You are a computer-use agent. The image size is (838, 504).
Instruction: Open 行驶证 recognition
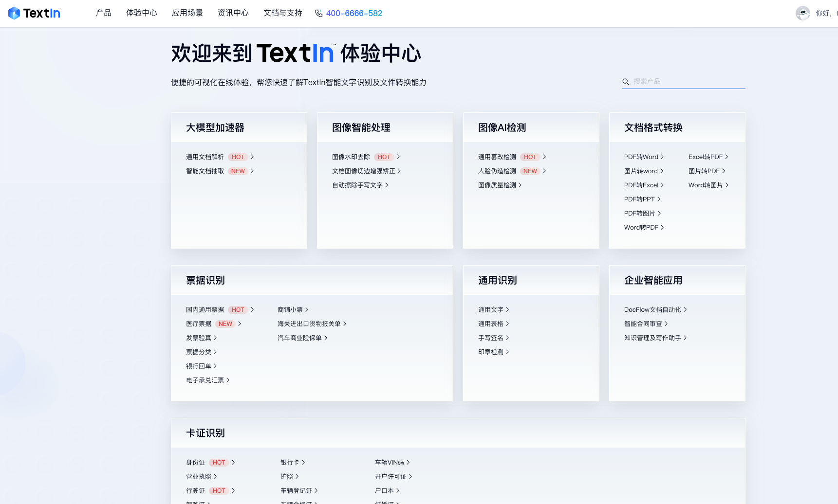coord(196,491)
